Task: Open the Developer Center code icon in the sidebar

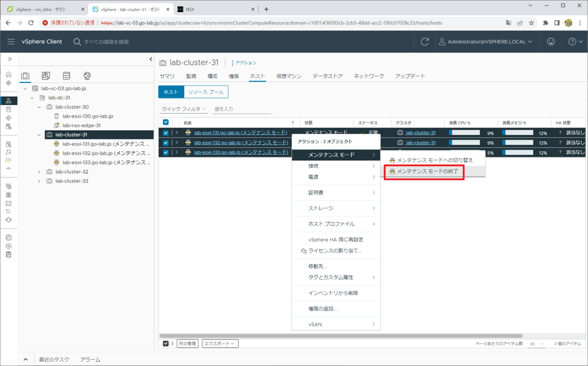Action: pyautogui.click(x=8, y=168)
